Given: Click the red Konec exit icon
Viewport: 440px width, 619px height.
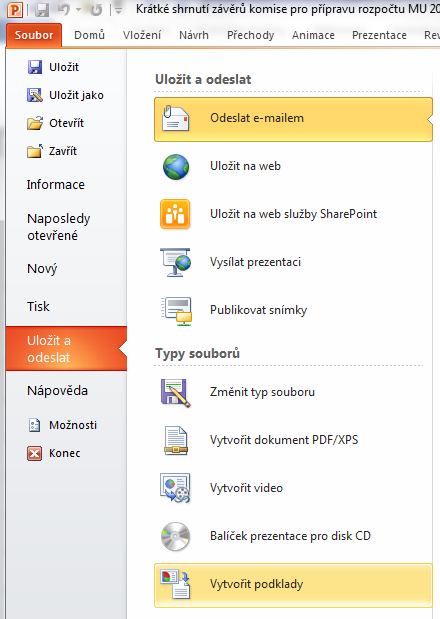Looking at the screenshot, I should click(x=34, y=453).
